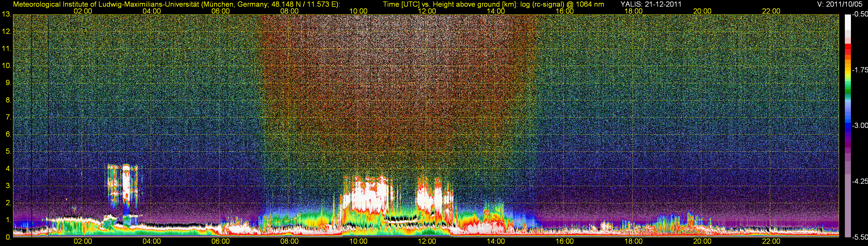The height and width of the screenshot is (246, 868).
Task: Click the 9. km height axis label
Action: pos(8,83)
